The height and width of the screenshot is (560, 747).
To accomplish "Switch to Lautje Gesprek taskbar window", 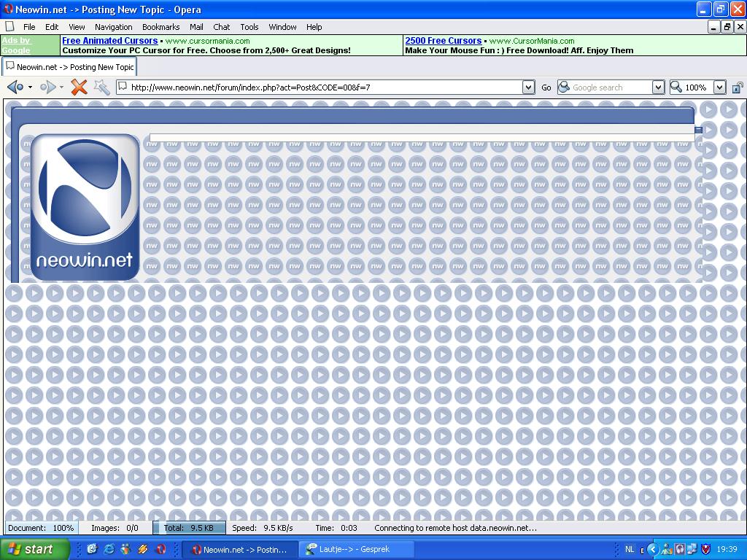I will [356, 550].
